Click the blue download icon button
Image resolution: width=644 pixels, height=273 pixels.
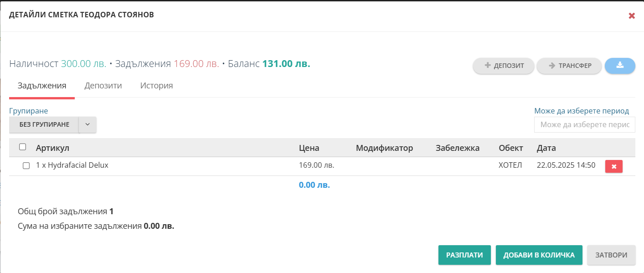pos(620,66)
